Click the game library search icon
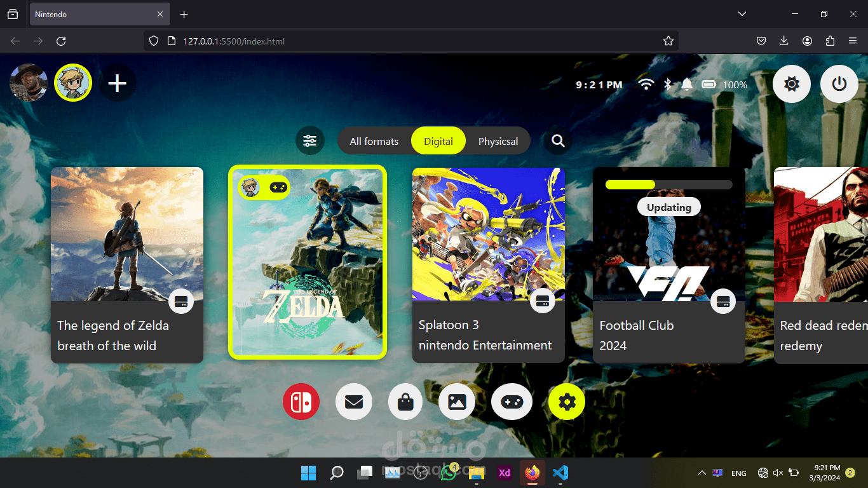 (x=558, y=141)
